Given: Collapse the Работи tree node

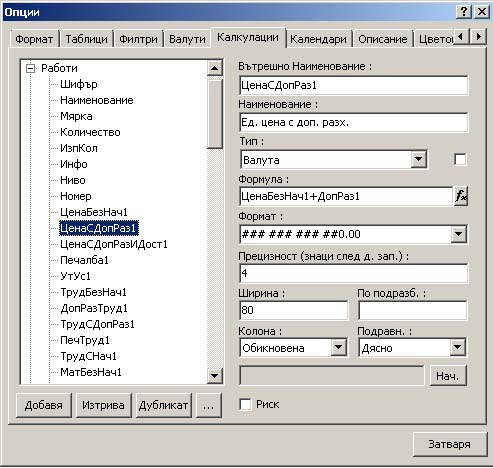Looking at the screenshot, I should pyautogui.click(x=30, y=69).
